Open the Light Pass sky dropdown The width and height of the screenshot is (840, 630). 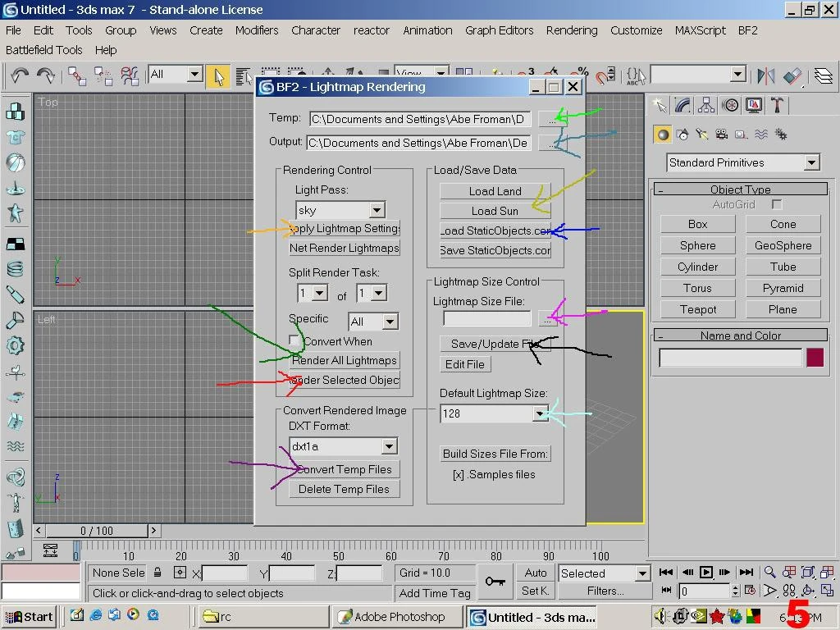pyautogui.click(x=376, y=210)
